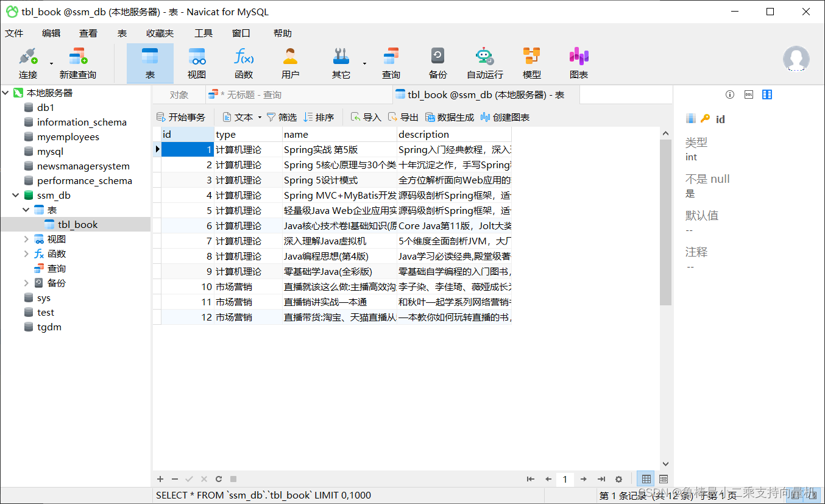This screenshot has width=825, height=504.
Task: Click the 排序 (Sort) button
Action: click(319, 117)
